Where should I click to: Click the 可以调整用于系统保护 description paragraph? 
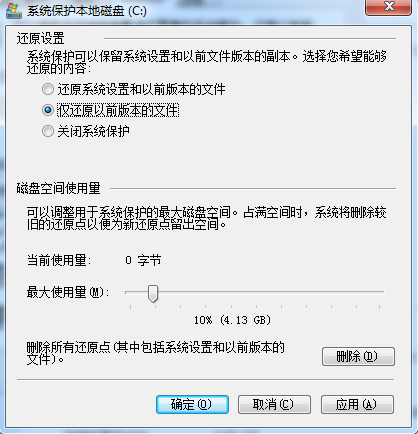(207, 218)
